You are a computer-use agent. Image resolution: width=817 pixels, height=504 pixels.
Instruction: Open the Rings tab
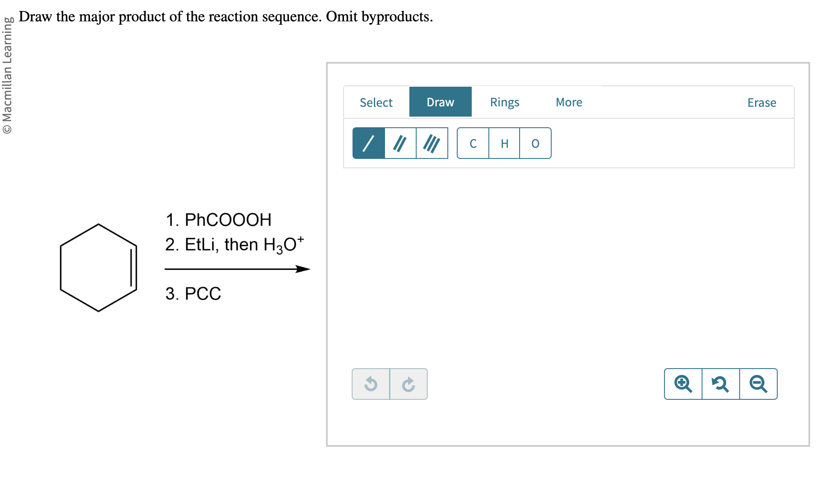[x=505, y=102]
